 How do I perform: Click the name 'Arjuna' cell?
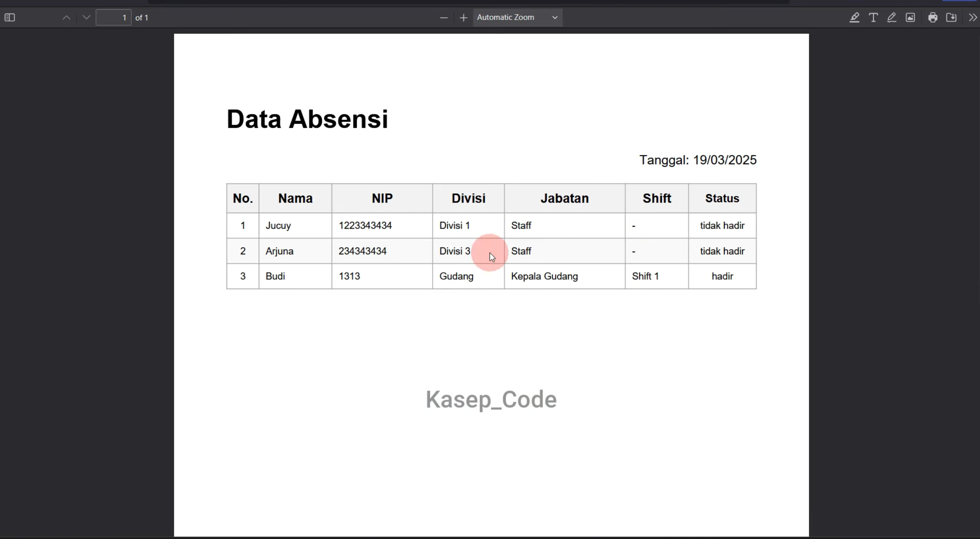295,251
